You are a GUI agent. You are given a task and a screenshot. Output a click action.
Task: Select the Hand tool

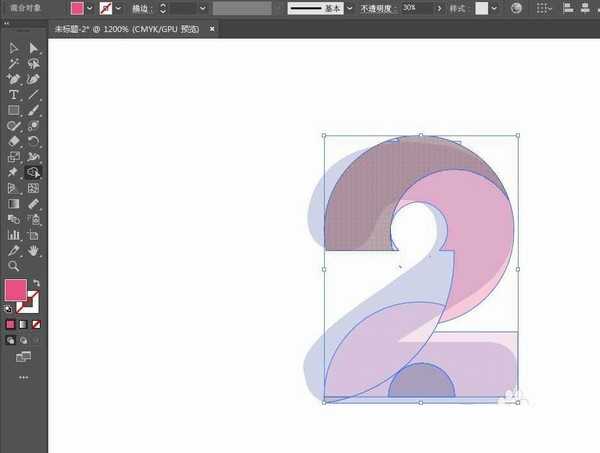tap(33, 250)
